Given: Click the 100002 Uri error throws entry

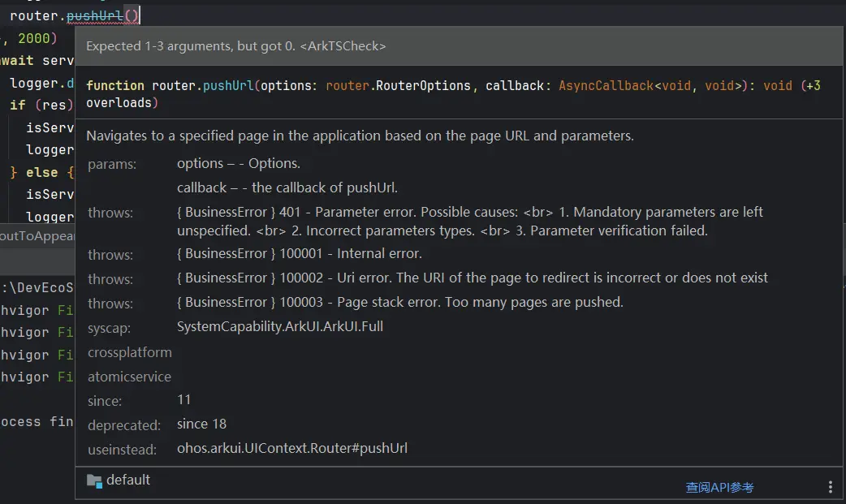Looking at the screenshot, I should [472, 278].
